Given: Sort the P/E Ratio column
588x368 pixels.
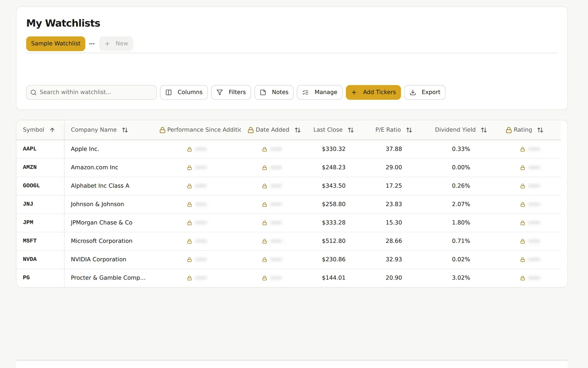Looking at the screenshot, I should [409, 130].
